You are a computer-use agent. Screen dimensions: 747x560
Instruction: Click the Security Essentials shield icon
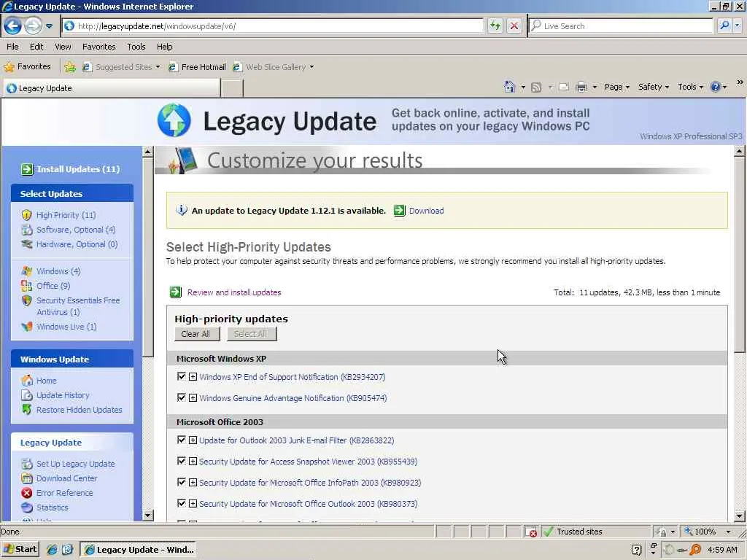27,300
